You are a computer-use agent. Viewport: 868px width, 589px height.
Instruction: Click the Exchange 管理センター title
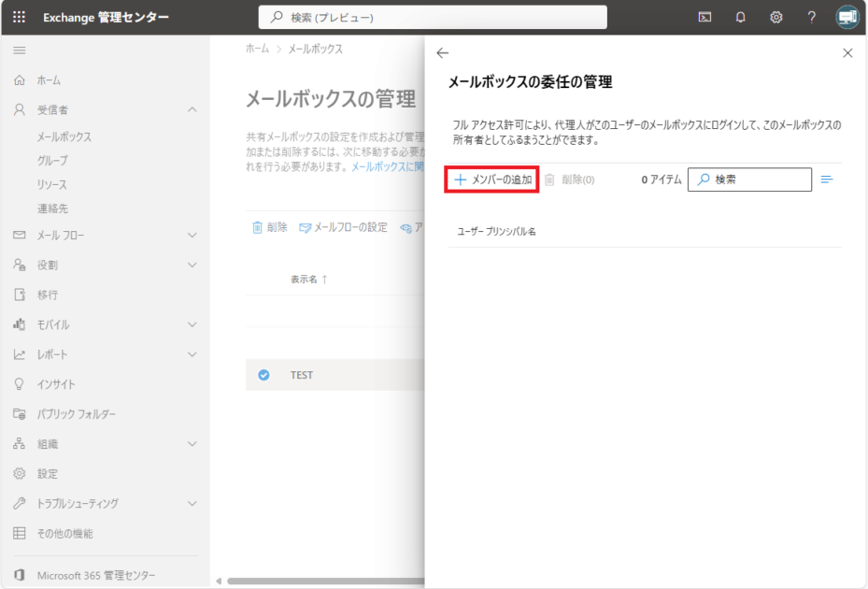(106, 17)
